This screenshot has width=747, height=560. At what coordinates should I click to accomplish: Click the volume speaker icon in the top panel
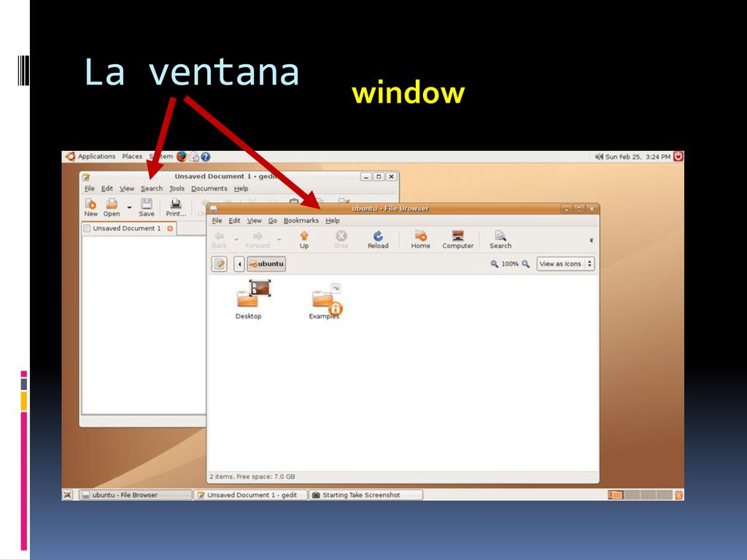599,156
